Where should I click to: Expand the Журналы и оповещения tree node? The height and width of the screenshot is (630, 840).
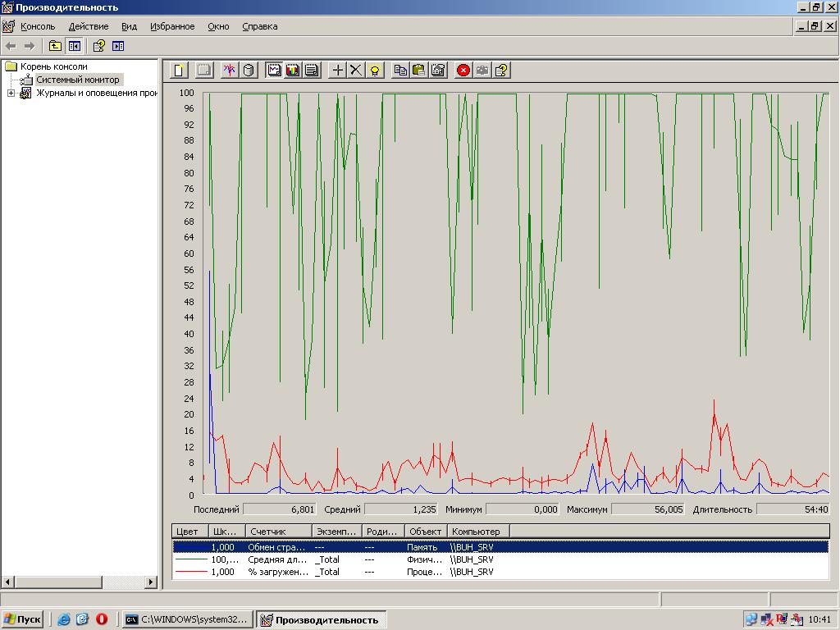pos(11,94)
